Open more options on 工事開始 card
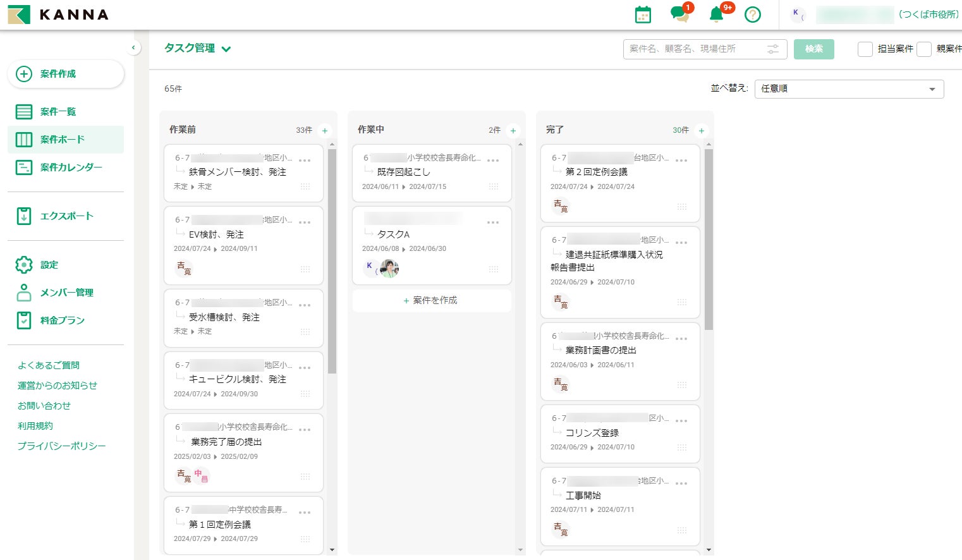 [681, 484]
